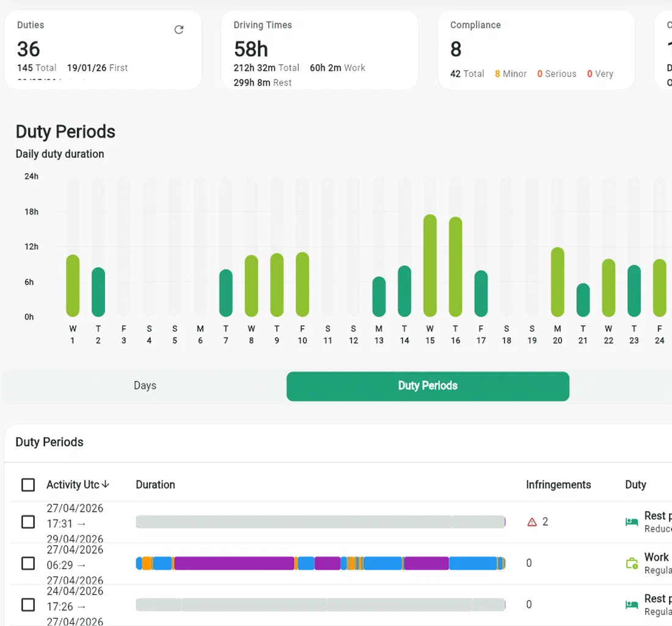Sort by the Activity Utc arrow
Screen dimensions: 672x626
coord(106,485)
